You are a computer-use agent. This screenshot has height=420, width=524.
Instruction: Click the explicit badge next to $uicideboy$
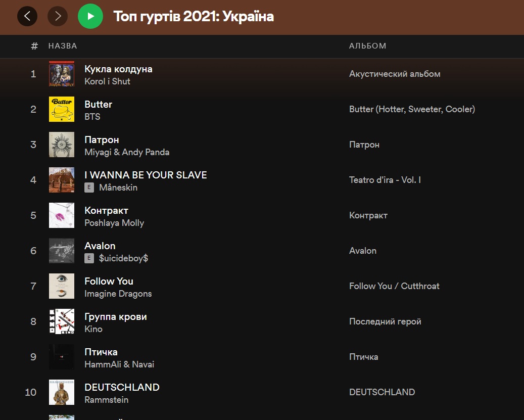pos(89,258)
